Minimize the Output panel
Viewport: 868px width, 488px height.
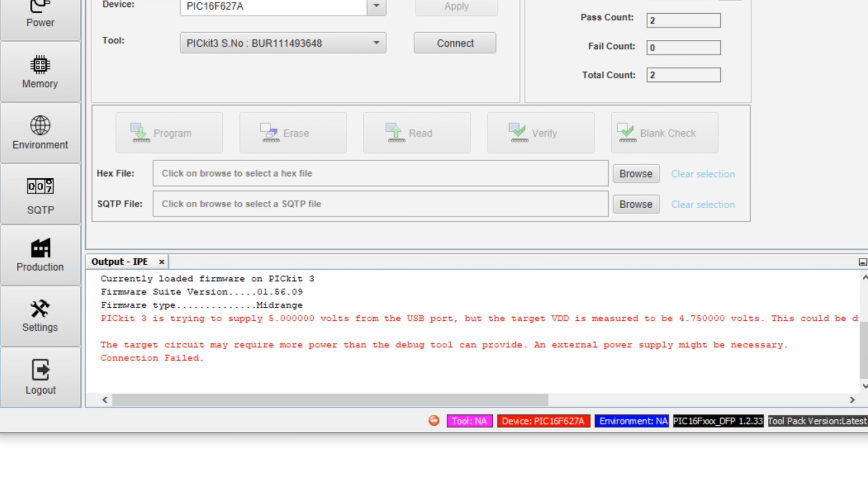point(863,262)
